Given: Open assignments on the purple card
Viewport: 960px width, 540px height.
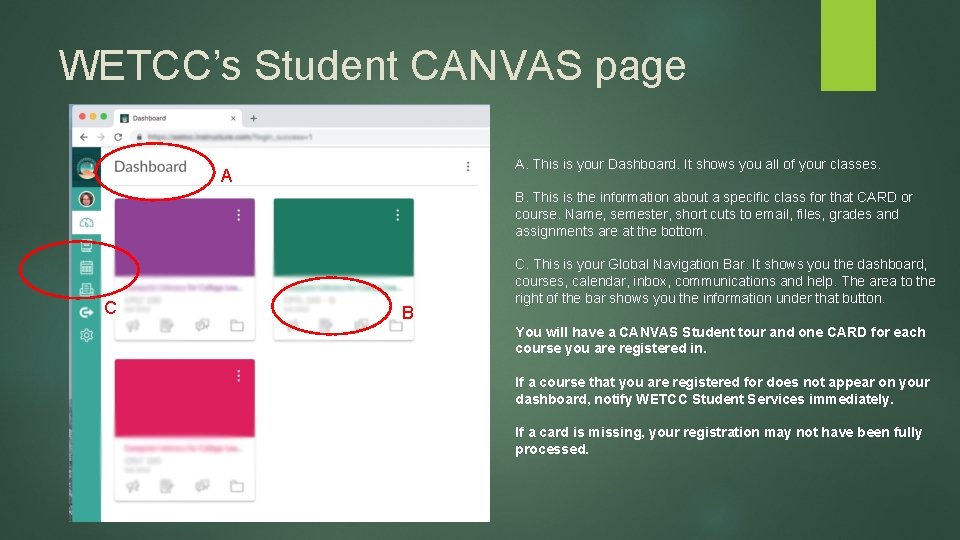Looking at the screenshot, I should pos(166,326).
